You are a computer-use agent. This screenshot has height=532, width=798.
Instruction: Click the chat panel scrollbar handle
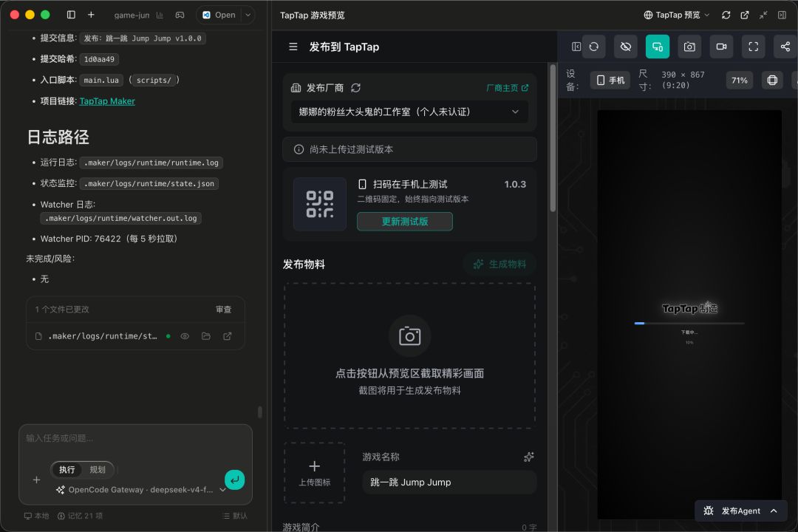point(260,412)
